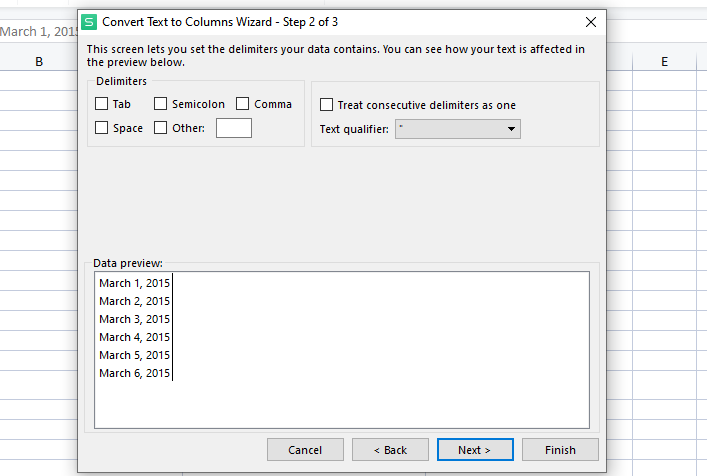The image size is (707, 476).
Task: Check the Semicolon delimiter option
Action: 160,104
